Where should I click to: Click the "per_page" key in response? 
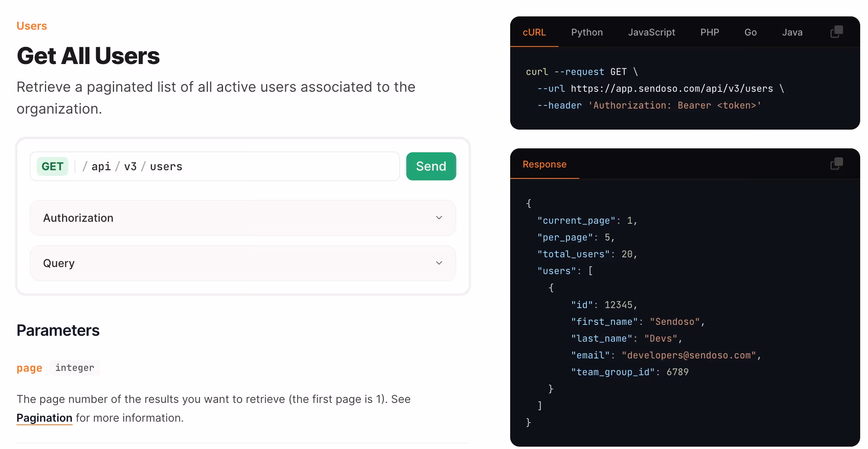pyautogui.click(x=565, y=237)
